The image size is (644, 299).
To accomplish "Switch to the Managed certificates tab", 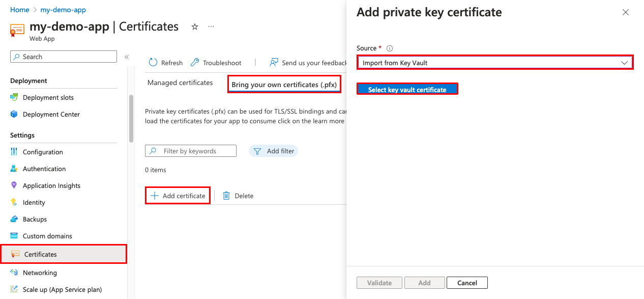I will pyautogui.click(x=180, y=83).
